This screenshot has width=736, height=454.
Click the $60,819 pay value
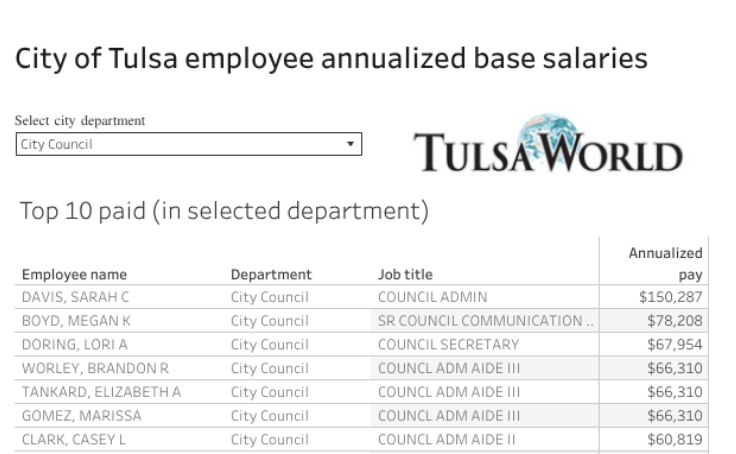(x=674, y=440)
